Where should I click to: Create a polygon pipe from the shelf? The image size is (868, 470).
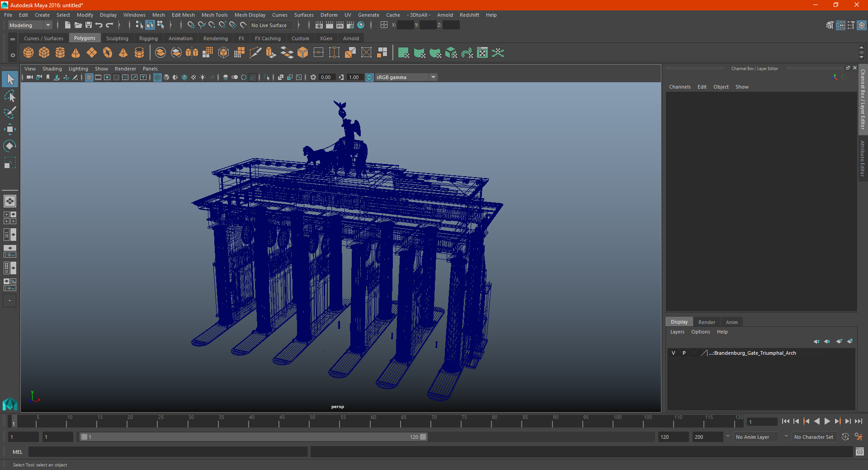[x=139, y=53]
